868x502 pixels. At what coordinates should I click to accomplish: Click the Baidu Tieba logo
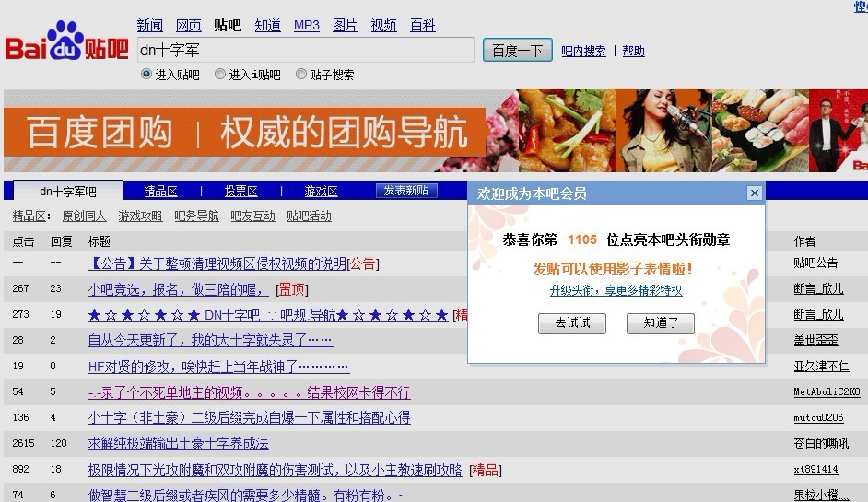point(66,41)
